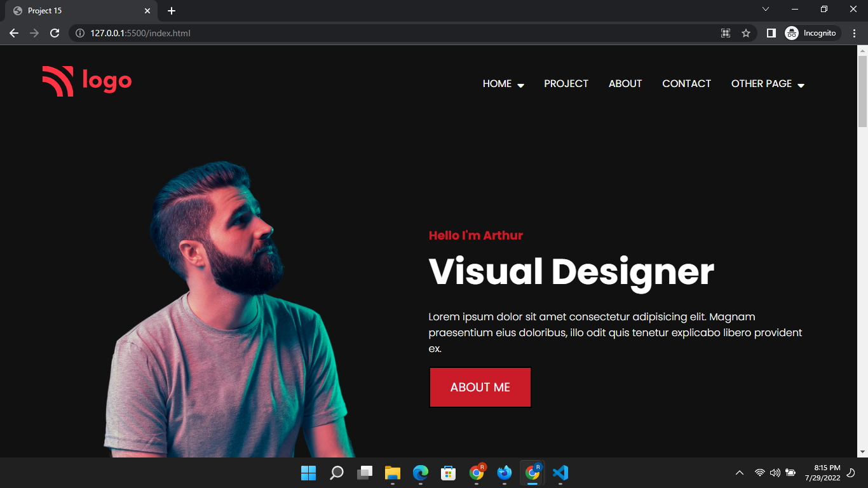Open File Explorer from taskbar
The width and height of the screenshot is (868, 488).
(393, 473)
